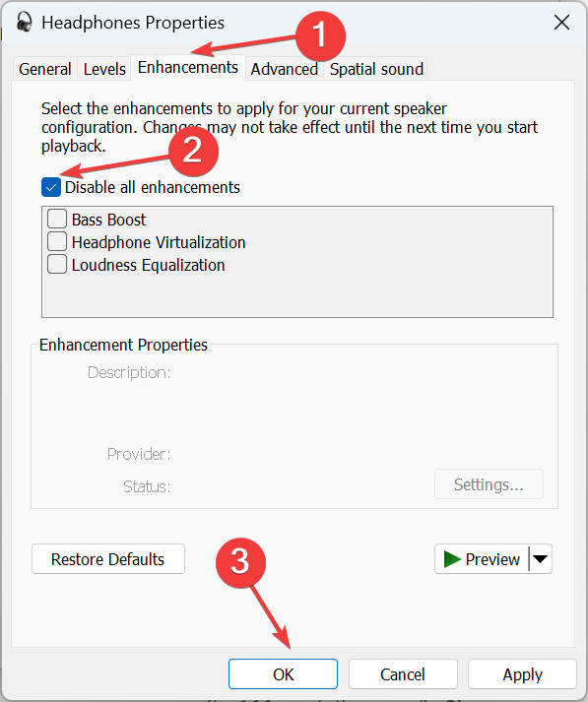Confirm with the OK button
The image size is (588, 702).
pos(283,673)
